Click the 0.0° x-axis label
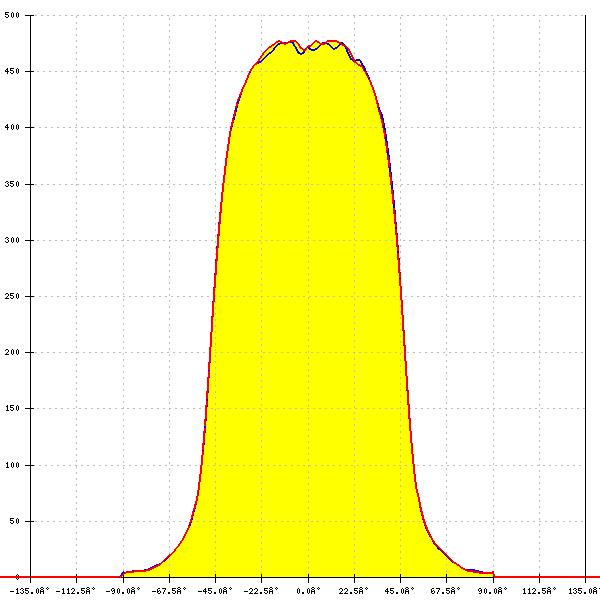Image resolution: width=600 pixels, height=600 pixels. coord(308,591)
